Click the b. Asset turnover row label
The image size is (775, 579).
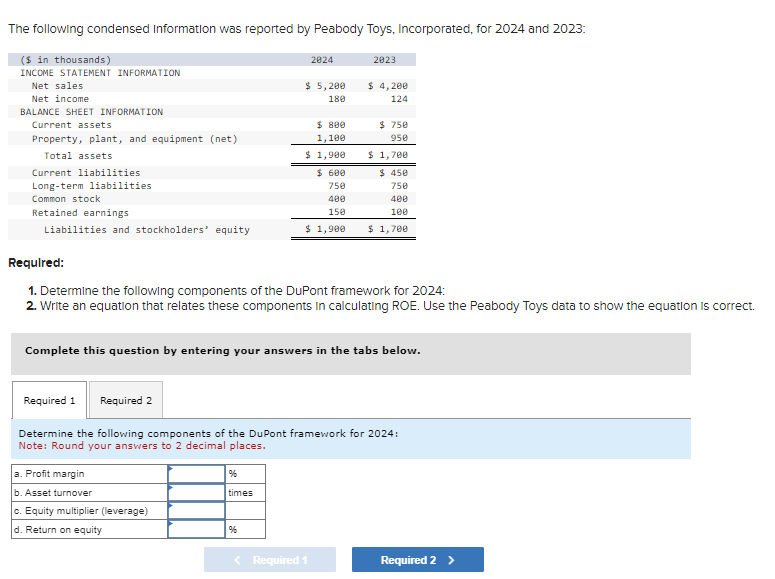coord(53,492)
